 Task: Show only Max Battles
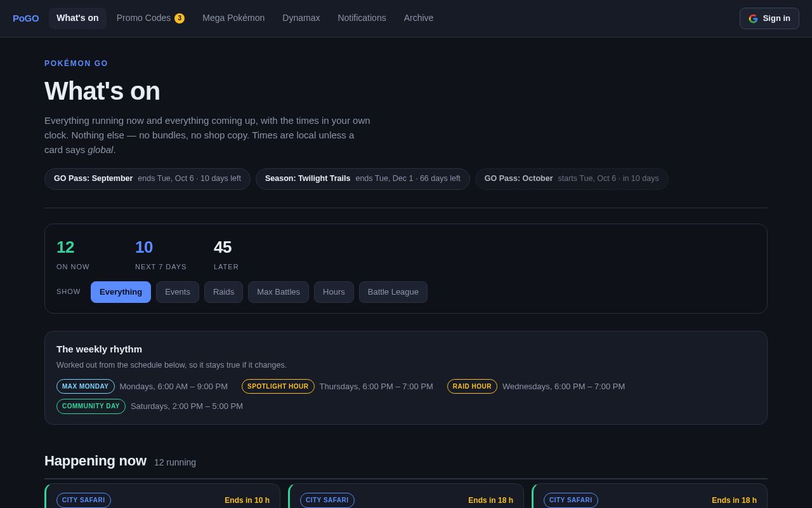pos(278,292)
